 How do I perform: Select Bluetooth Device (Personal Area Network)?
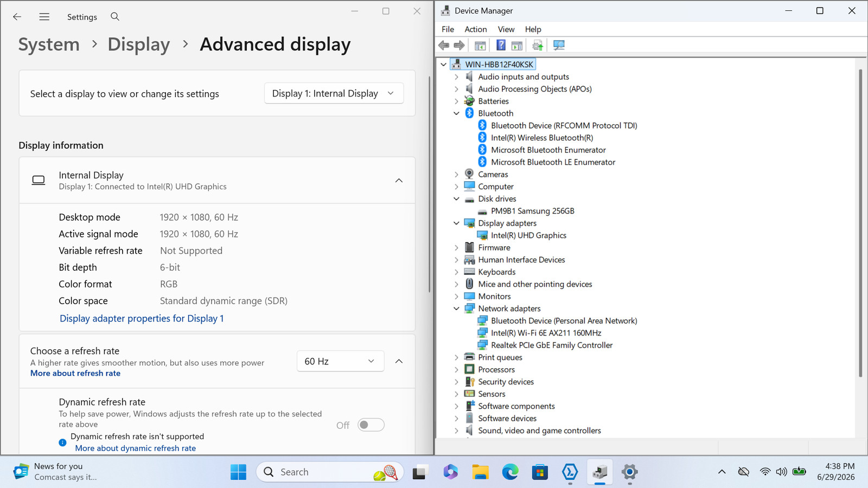click(564, 320)
